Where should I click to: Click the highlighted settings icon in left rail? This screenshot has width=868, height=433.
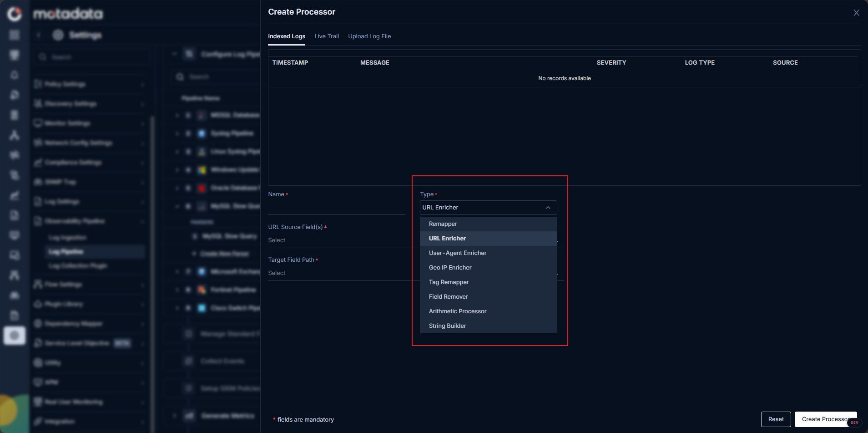tap(15, 336)
